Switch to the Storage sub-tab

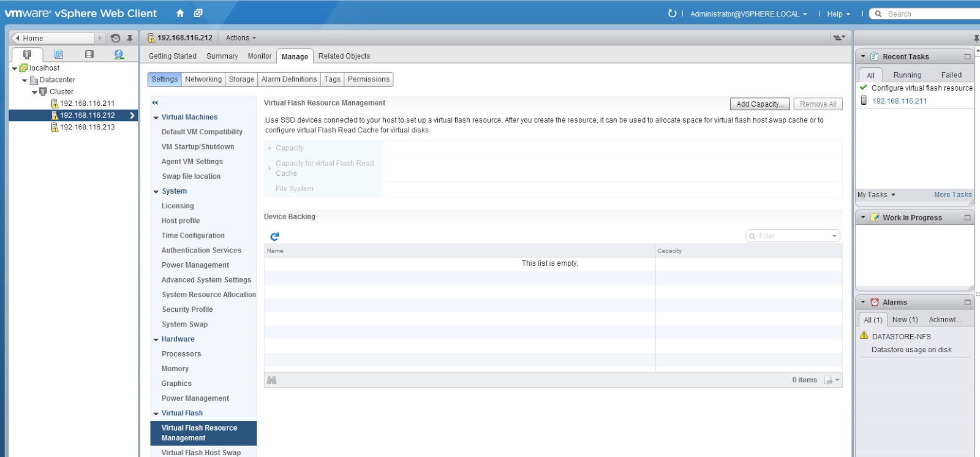coord(241,80)
